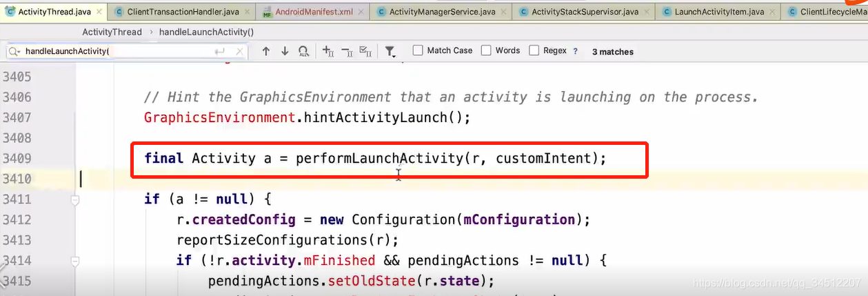The height and width of the screenshot is (296, 868).
Task: Enable the Regex checkbox
Action: pos(534,50)
